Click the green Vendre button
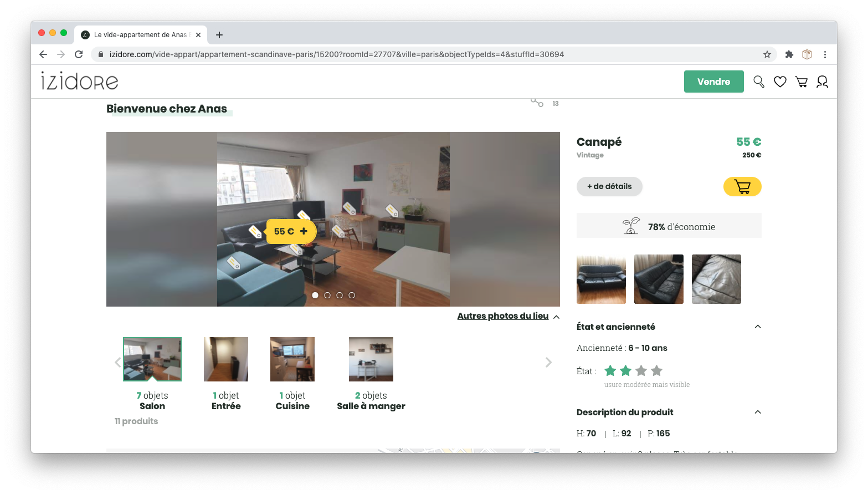 click(713, 82)
